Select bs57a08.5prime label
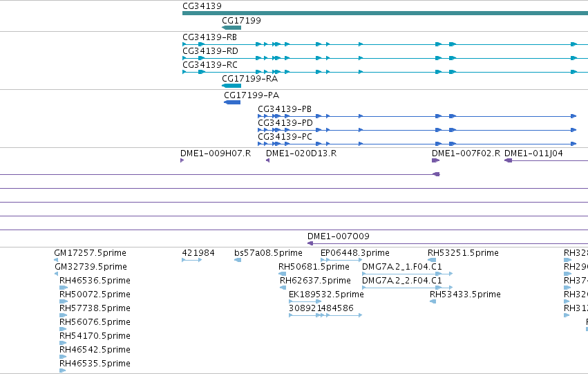Viewport: 588px width, 374px height. (268, 253)
